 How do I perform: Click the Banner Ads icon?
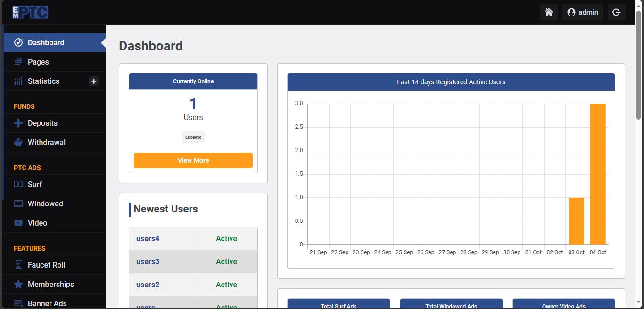[18, 303]
